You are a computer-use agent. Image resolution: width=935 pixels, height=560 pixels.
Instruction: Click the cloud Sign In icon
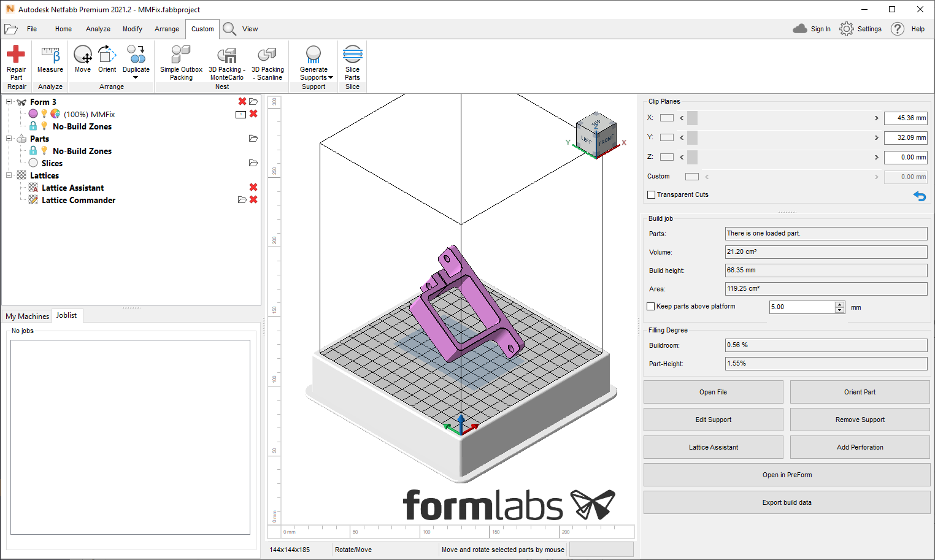pyautogui.click(x=800, y=29)
